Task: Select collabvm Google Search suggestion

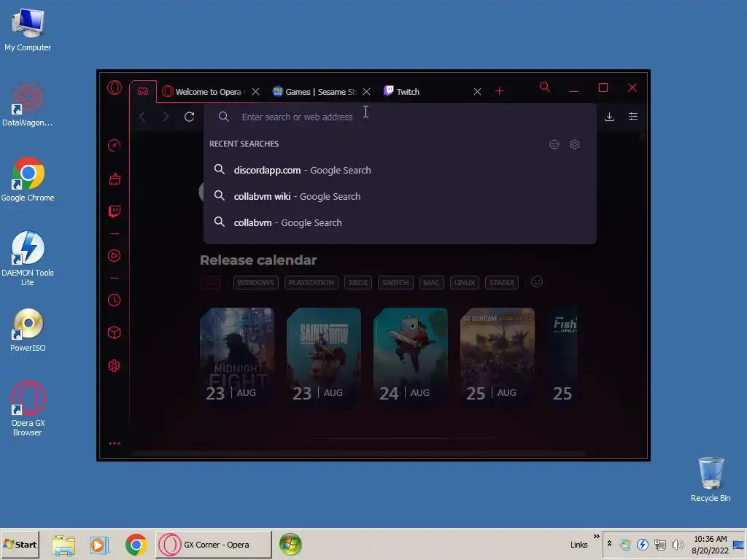Action: pos(400,222)
